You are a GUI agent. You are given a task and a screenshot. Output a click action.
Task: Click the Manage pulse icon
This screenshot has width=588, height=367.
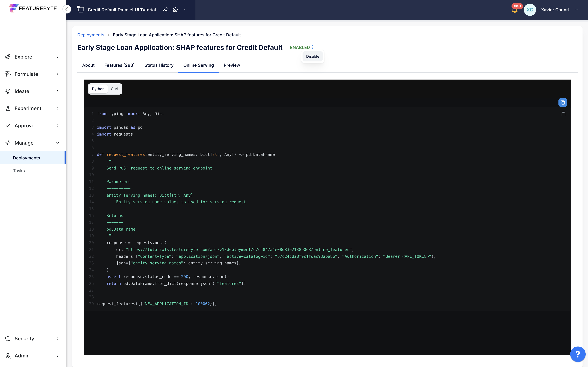click(8, 143)
